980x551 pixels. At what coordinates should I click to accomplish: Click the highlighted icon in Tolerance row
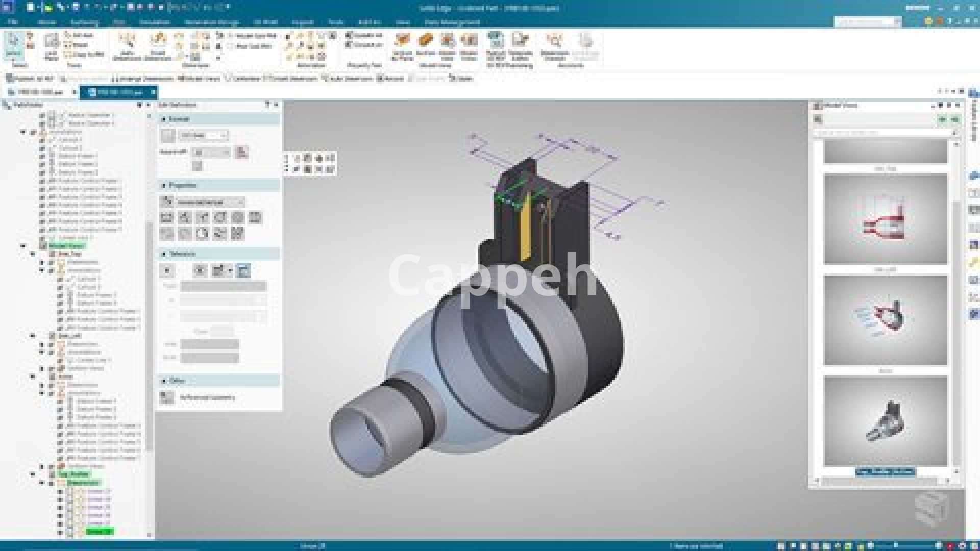243,271
